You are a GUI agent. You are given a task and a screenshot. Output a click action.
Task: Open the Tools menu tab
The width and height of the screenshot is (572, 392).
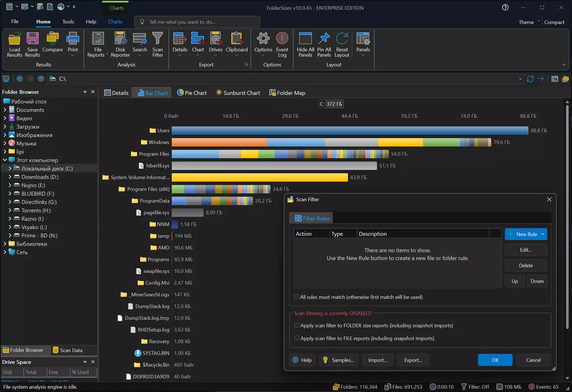68,22
